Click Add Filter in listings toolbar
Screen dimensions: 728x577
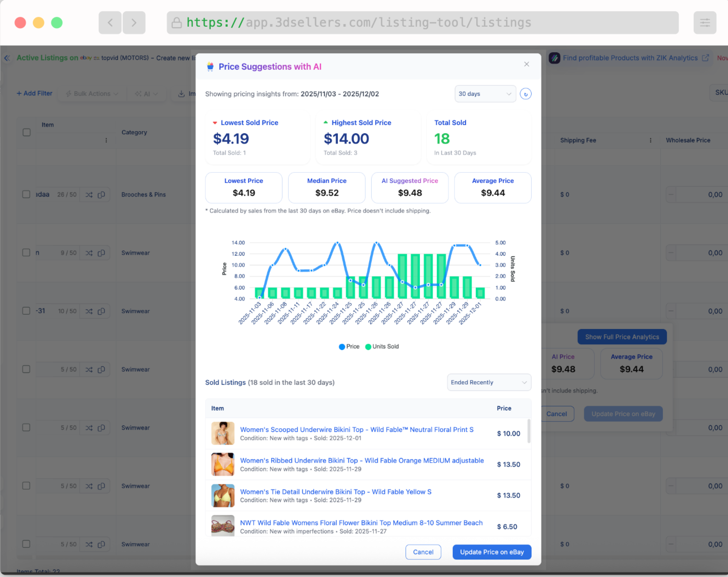(34, 94)
